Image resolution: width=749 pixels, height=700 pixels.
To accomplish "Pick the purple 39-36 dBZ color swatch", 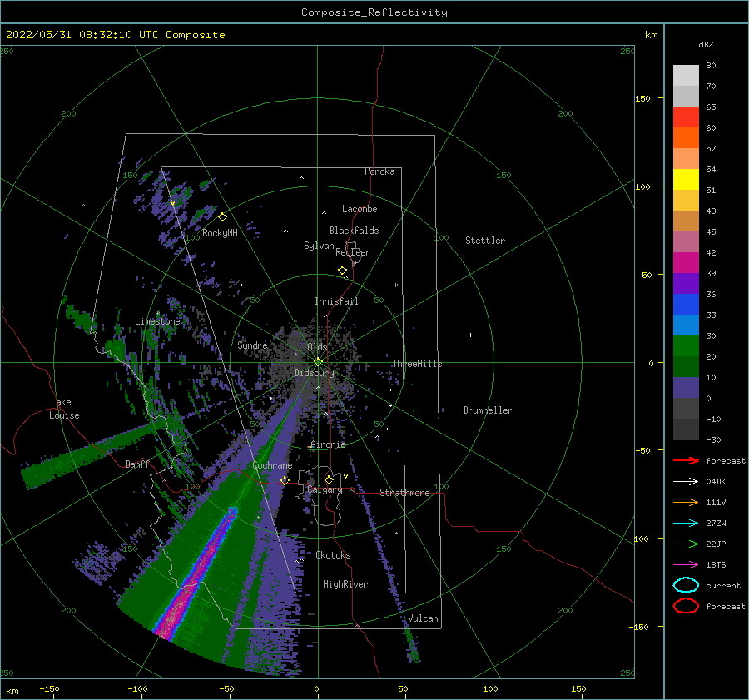I will 686,283.
